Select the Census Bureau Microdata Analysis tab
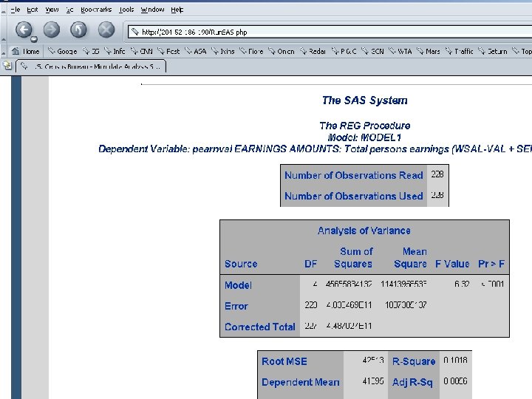The image size is (532, 399). click(91, 66)
